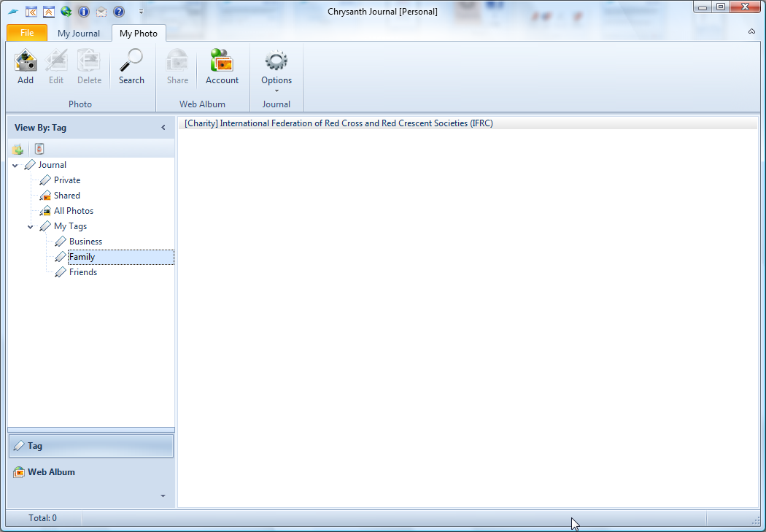The height and width of the screenshot is (532, 766).
Task: Switch to the Web Album pane
Action: 51,472
